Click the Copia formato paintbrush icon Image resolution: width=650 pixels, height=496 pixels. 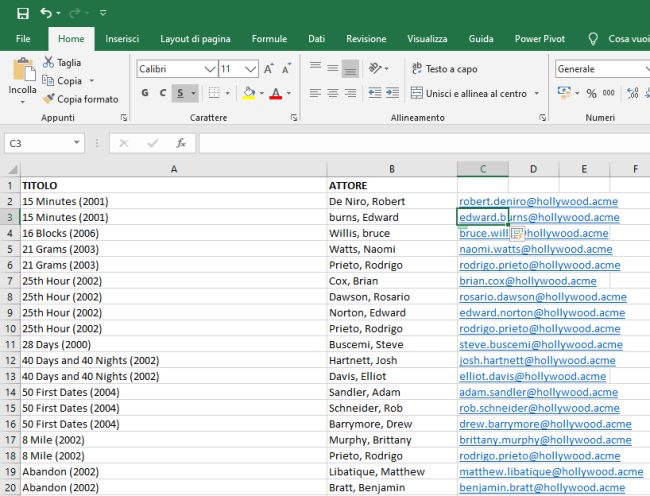click(x=49, y=99)
